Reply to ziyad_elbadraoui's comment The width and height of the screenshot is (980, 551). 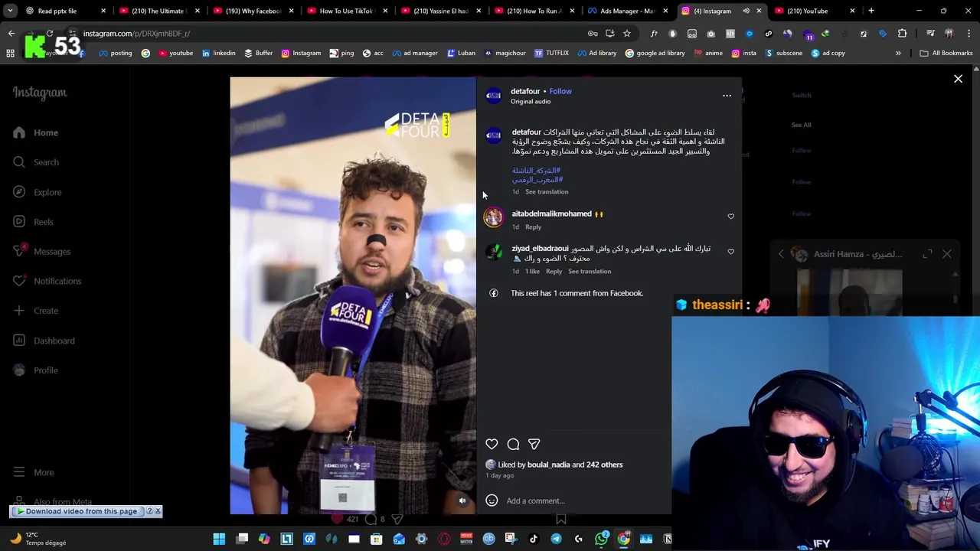pyautogui.click(x=554, y=271)
